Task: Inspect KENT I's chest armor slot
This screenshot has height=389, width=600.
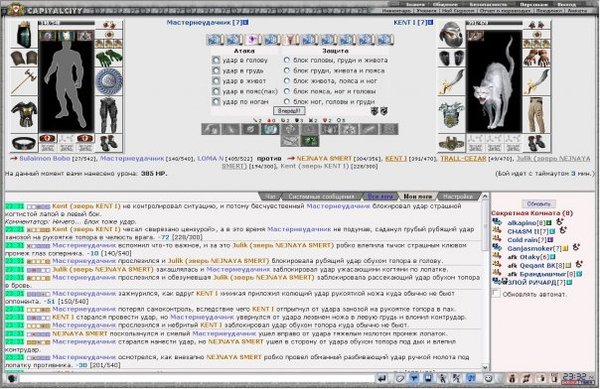Action: pos(452,115)
